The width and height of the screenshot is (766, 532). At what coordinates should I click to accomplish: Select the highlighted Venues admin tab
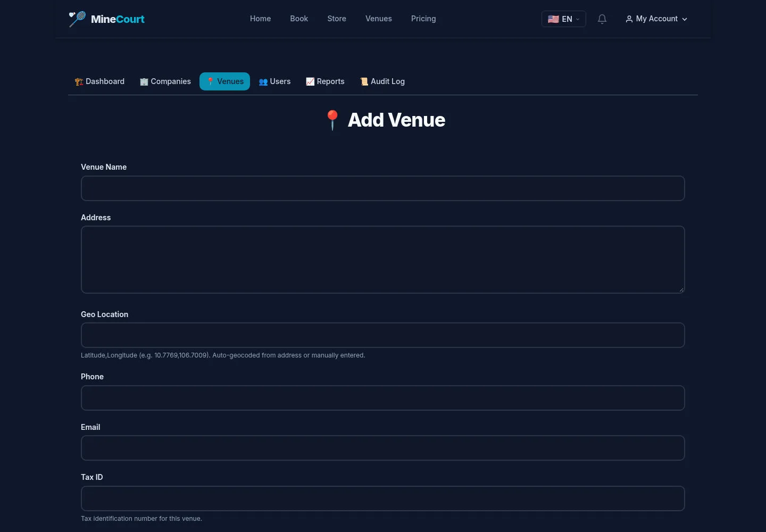tap(224, 81)
